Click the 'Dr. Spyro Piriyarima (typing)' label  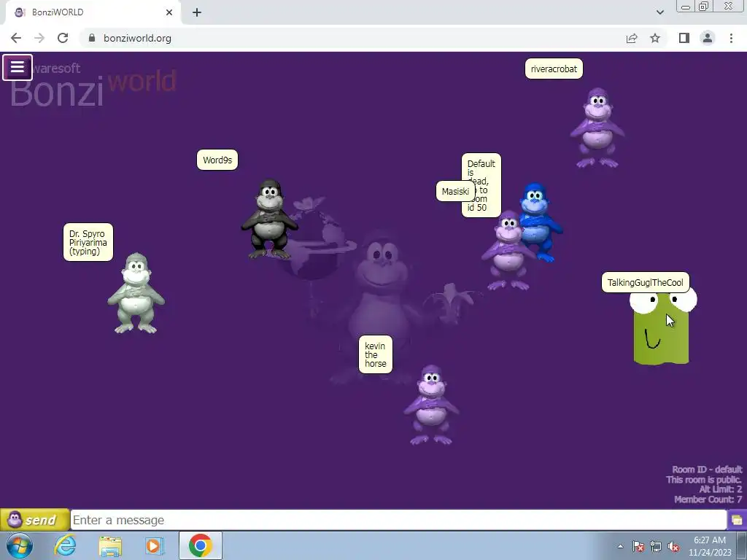click(x=88, y=242)
